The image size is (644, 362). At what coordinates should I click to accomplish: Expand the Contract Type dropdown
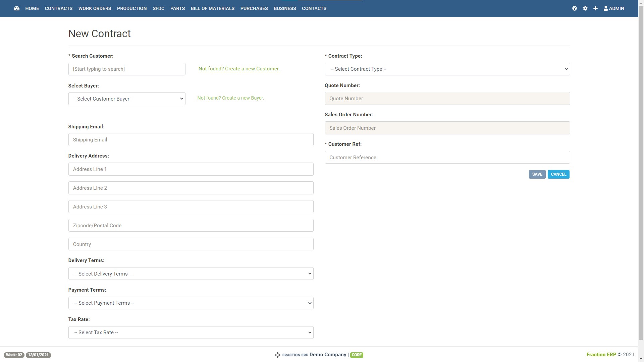coord(447,69)
